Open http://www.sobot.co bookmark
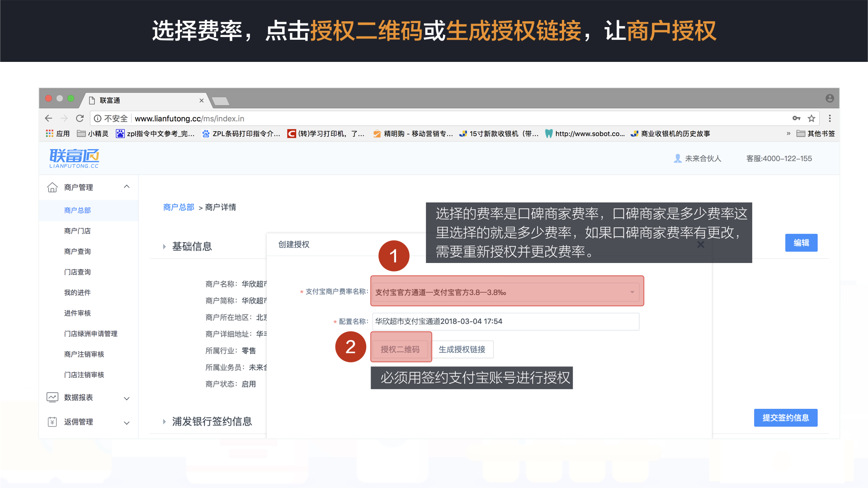This screenshot has height=488, width=868. (585, 134)
